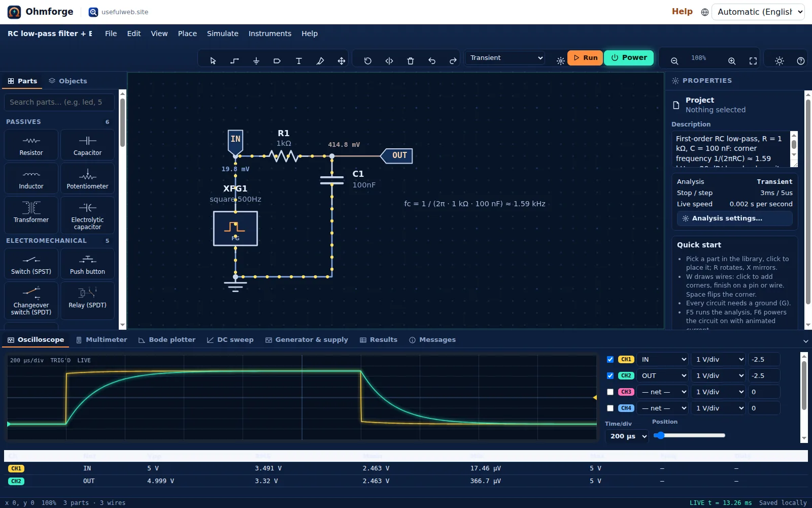Click the Help link at top right
This screenshot has width=812, height=508.
coord(682,11)
